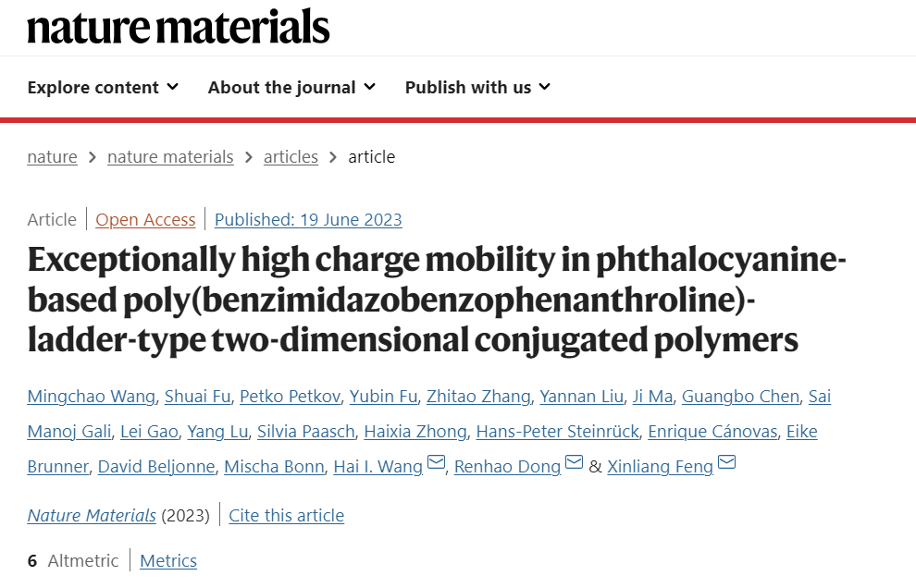
Task: Select author Petko Petkov
Action: (290, 397)
